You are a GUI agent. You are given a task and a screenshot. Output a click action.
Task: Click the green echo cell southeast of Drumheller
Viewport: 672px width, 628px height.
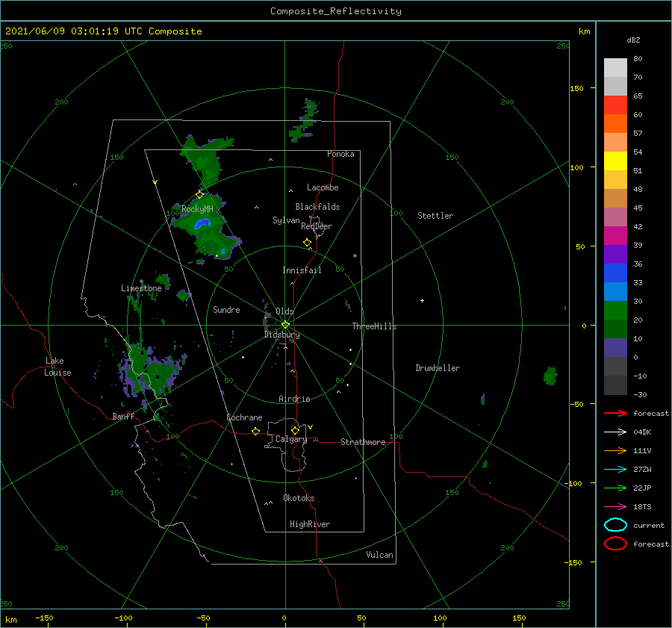[550, 376]
